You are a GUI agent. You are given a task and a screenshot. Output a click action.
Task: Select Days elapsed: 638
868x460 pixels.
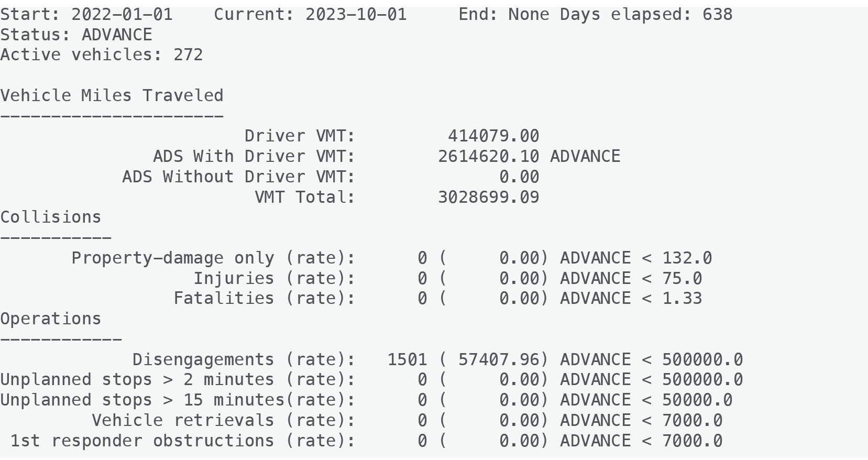[x=646, y=14]
